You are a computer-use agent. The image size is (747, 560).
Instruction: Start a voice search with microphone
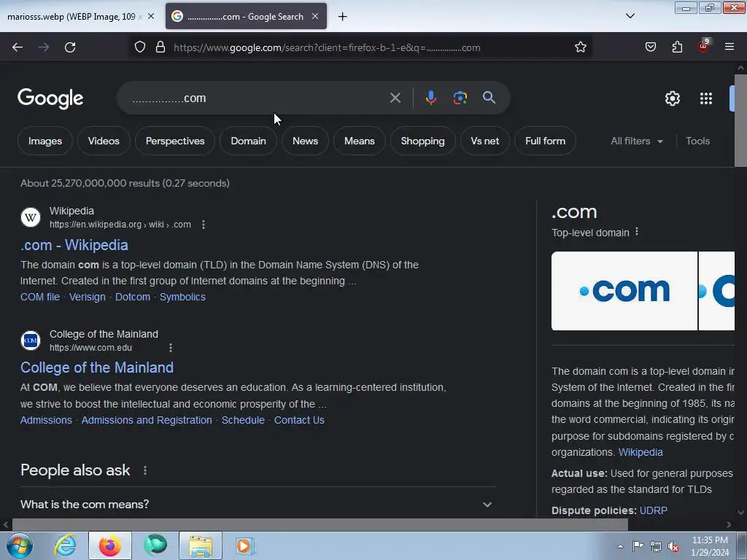pyautogui.click(x=430, y=98)
